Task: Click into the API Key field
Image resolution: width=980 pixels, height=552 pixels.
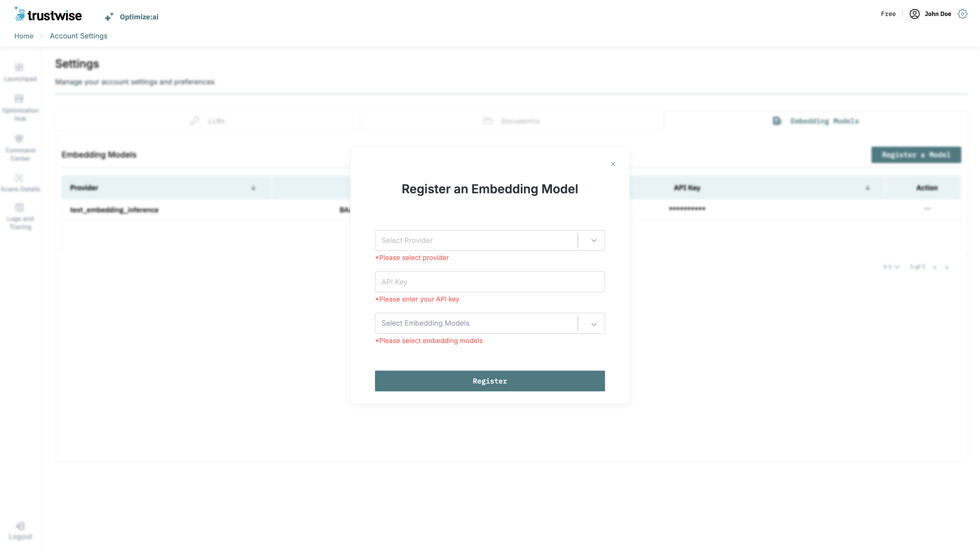Action: [490, 282]
